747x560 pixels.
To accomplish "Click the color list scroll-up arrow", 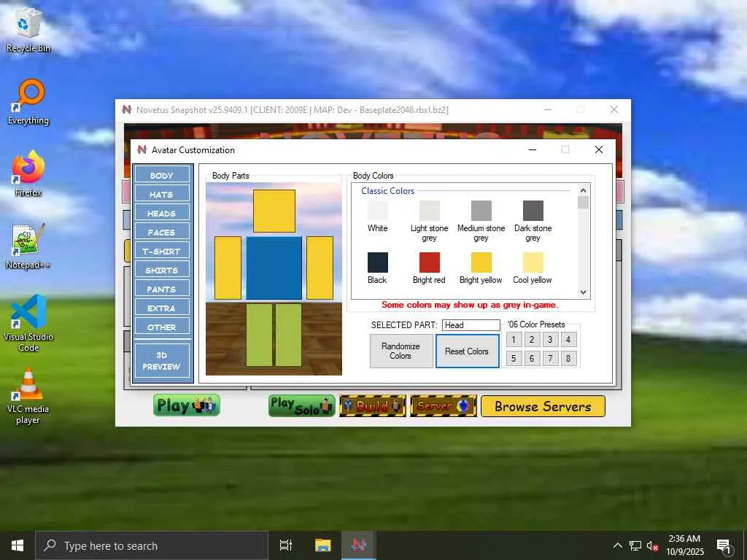I will click(x=583, y=190).
